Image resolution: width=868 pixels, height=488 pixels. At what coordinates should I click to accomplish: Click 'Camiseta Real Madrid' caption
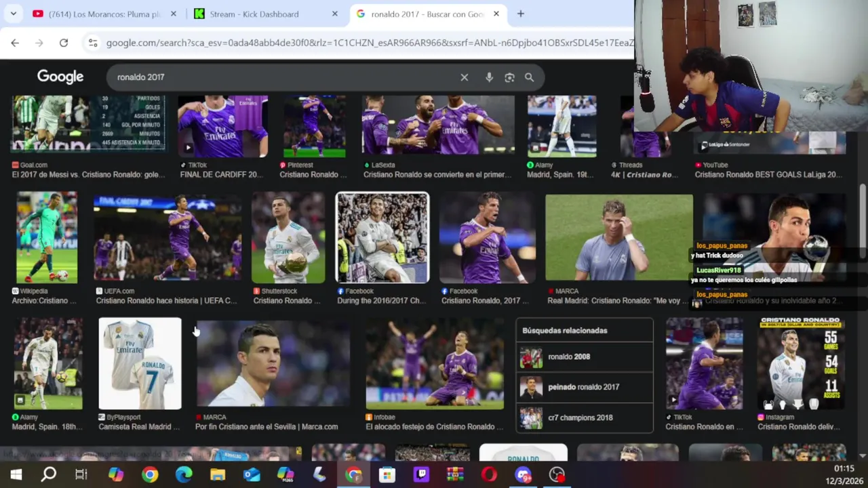click(x=140, y=427)
